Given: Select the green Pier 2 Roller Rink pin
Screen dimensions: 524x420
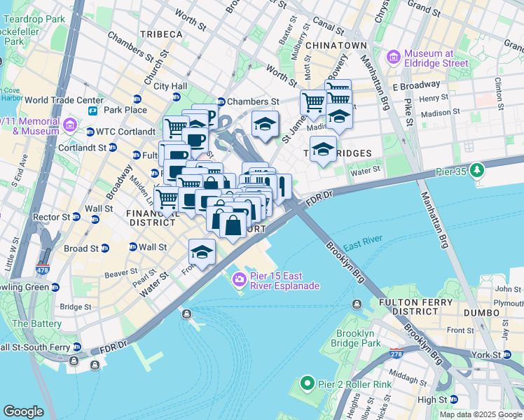Looking at the screenshot, I should tap(307, 384).
